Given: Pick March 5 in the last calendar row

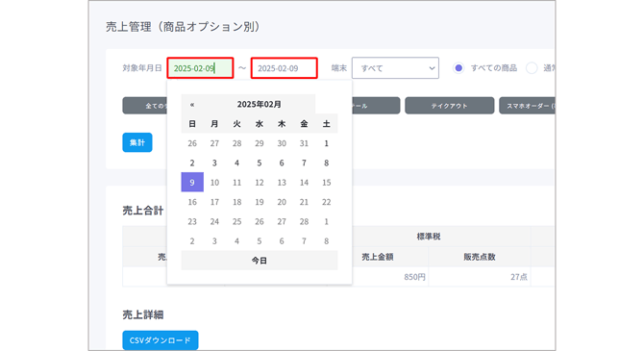Looking at the screenshot, I should click(x=260, y=240).
